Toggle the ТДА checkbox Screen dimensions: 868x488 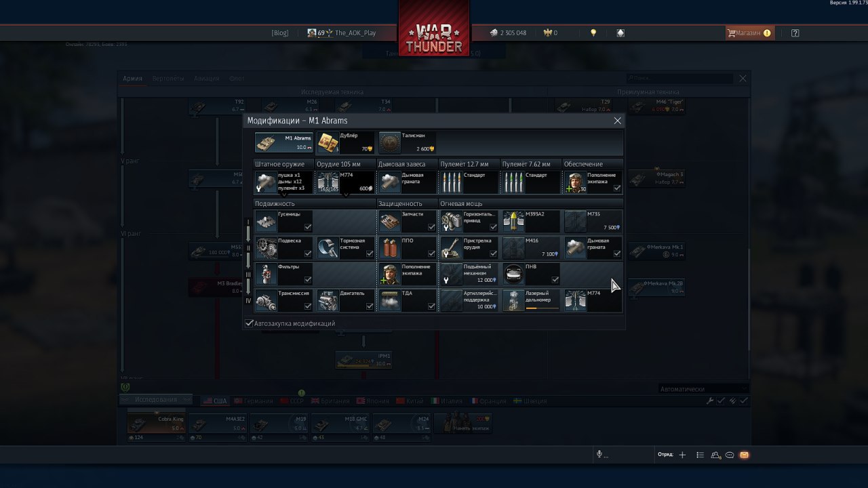pyautogui.click(x=431, y=306)
